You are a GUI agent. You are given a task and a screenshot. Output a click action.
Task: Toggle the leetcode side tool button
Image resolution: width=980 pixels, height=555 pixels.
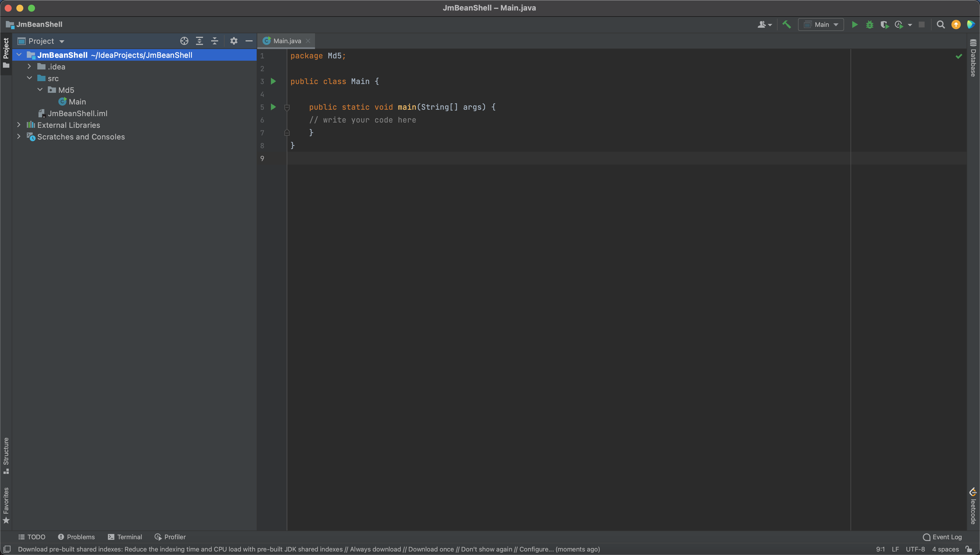(x=973, y=506)
